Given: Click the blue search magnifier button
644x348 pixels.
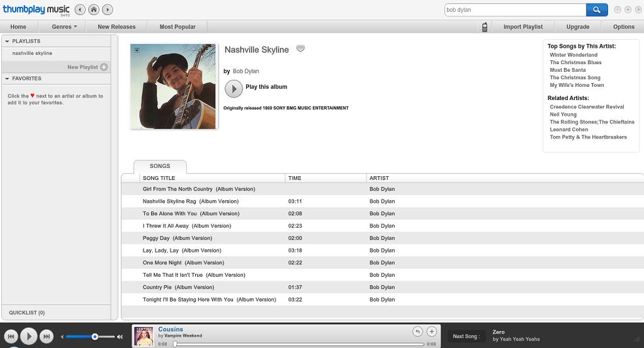Looking at the screenshot, I should 596,9.
